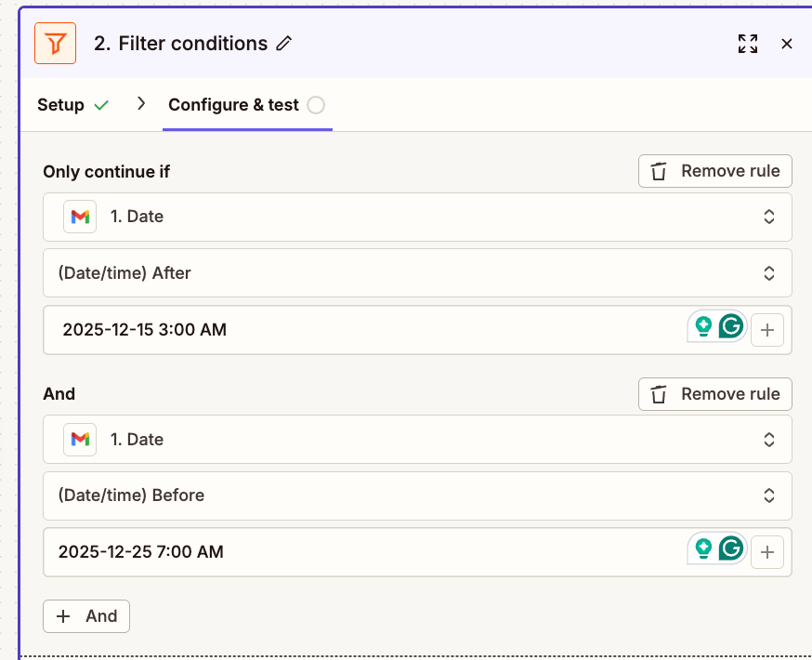Image resolution: width=812 pixels, height=660 pixels.
Task: Remove the "Only continue if" rule
Action: (x=714, y=171)
